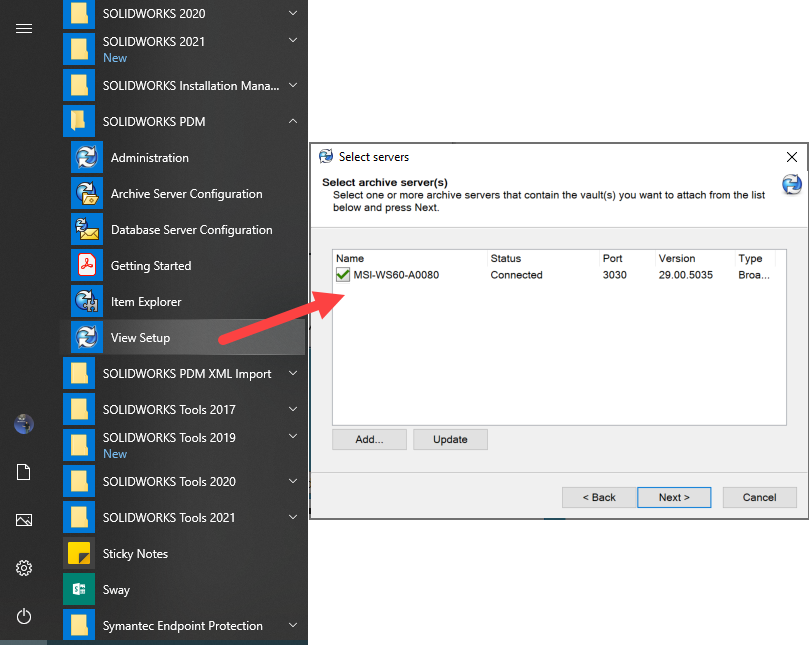
Task: Click the Power button in Start menu
Action: click(24, 616)
